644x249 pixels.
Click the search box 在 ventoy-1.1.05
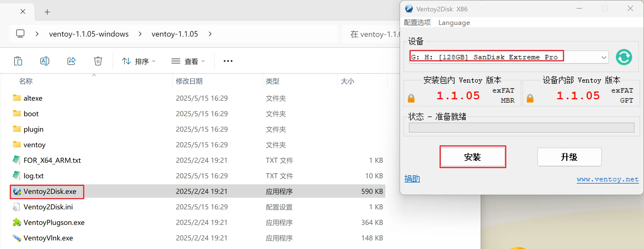[x=371, y=34]
